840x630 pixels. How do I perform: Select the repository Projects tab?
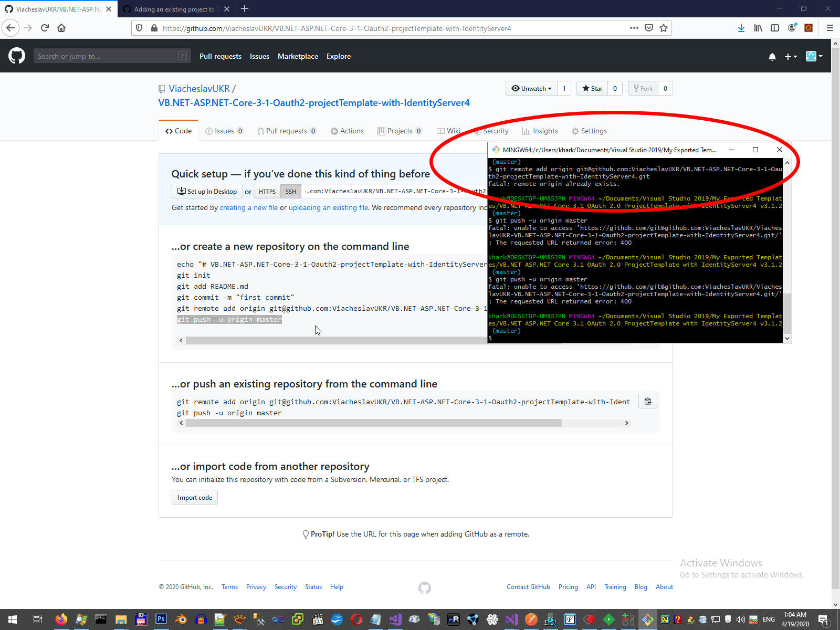click(400, 131)
